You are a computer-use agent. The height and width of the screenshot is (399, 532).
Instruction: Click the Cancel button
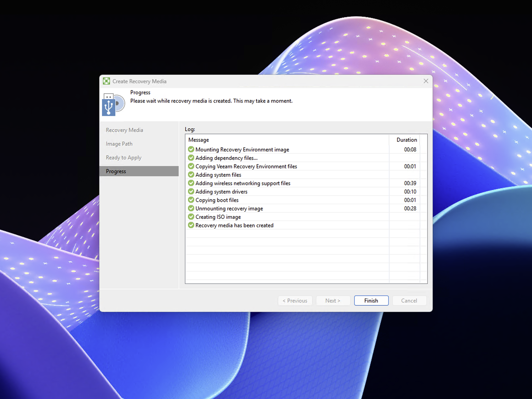(x=409, y=300)
